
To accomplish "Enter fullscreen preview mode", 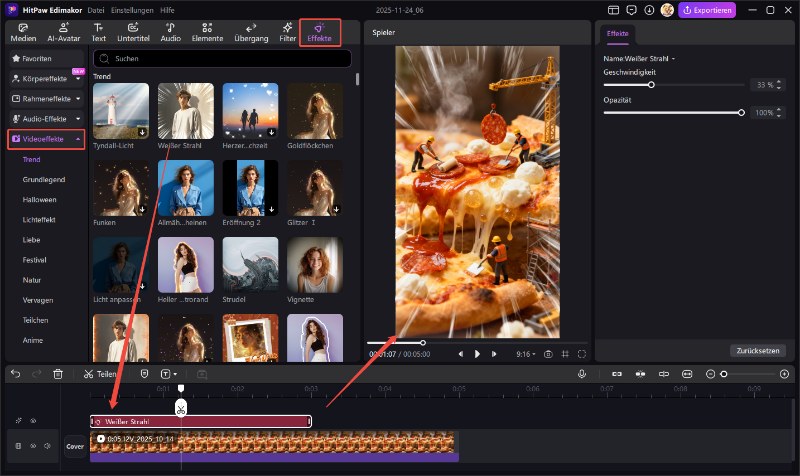I will click(582, 354).
